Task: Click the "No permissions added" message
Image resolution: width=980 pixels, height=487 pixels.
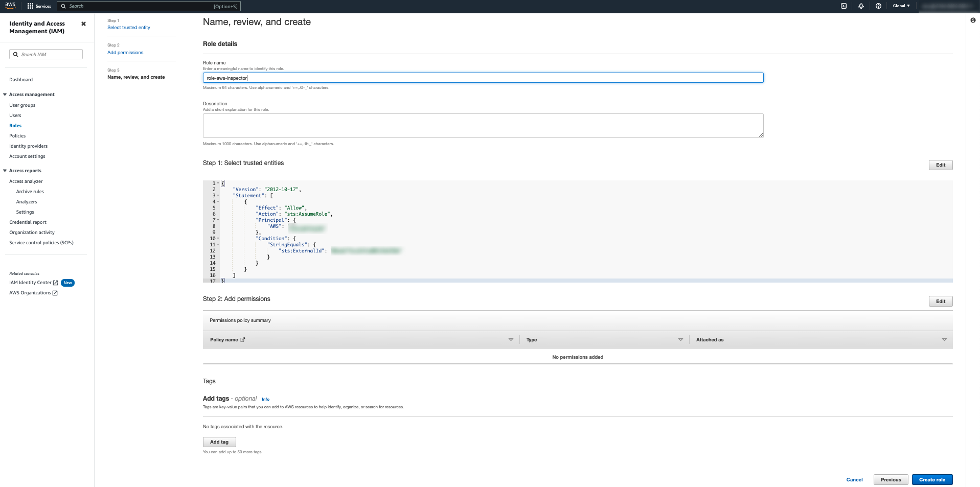Action: (578, 357)
